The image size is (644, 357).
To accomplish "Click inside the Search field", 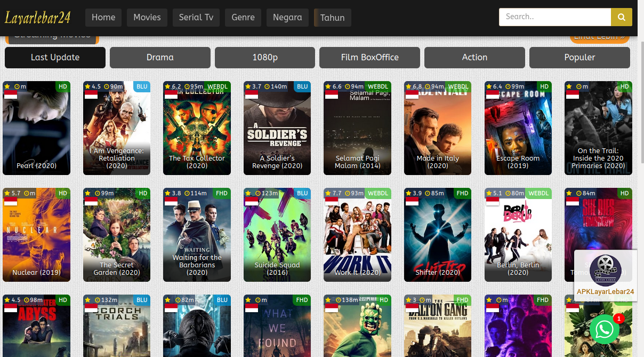I will [555, 17].
